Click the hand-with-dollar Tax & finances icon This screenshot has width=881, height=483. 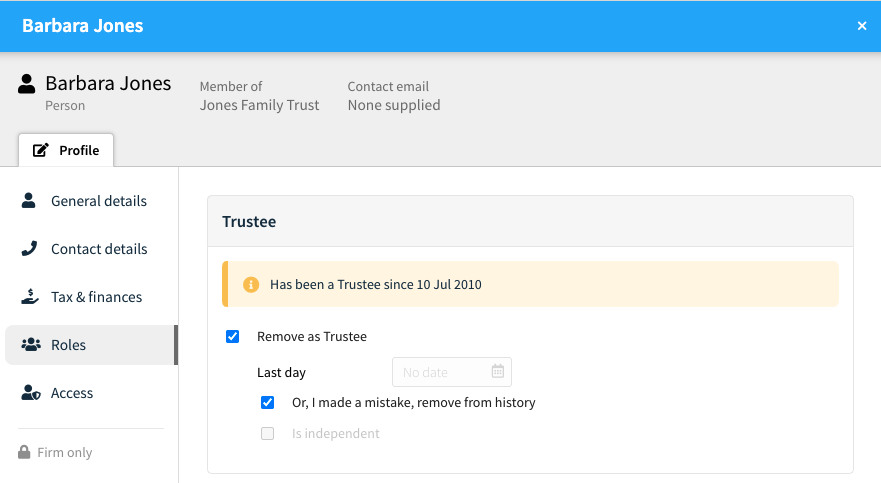pyautogui.click(x=30, y=297)
